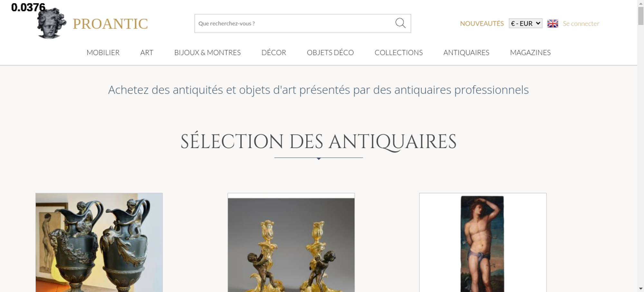The width and height of the screenshot is (644, 292).
Task: Open the gilt cherub candlesticks thumbnail
Action: tap(291, 242)
